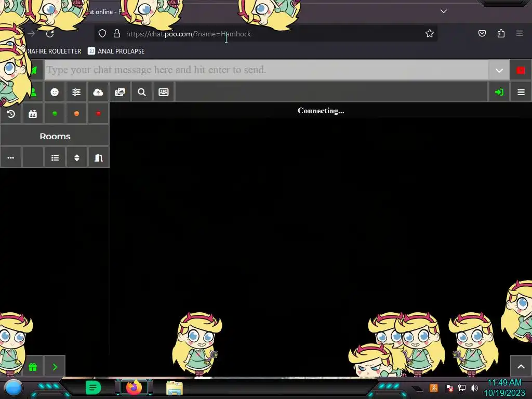Click the chat message input field

[x=267, y=70]
